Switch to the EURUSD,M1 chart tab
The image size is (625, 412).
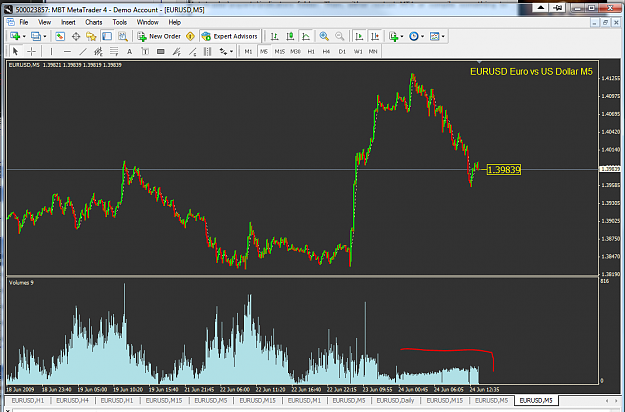pos(304,400)
